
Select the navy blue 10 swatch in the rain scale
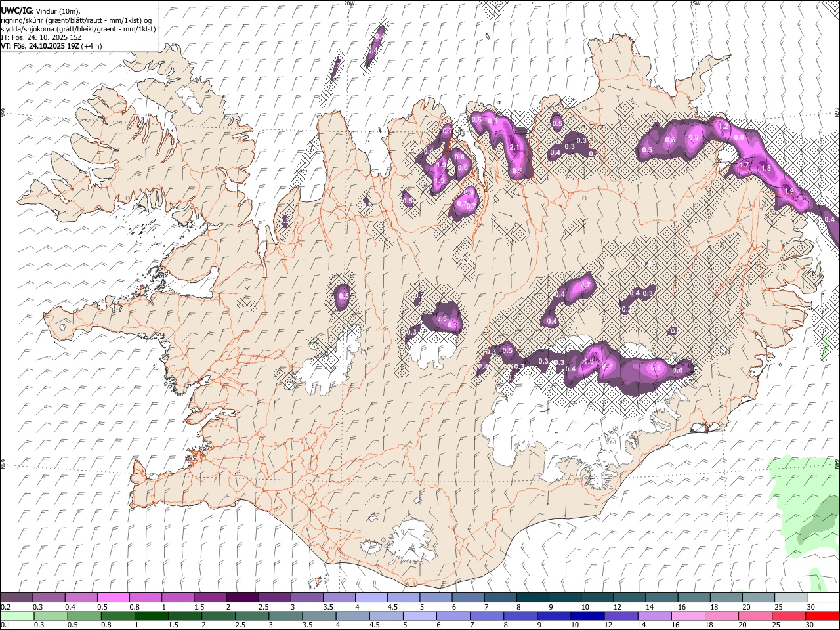(x=587, y=616)
